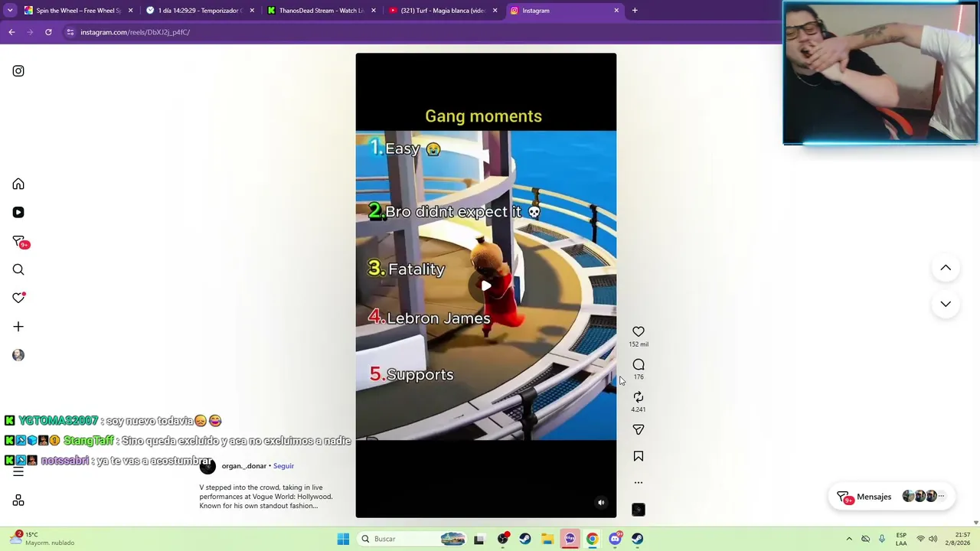Open organ._.donar profile picture

pos(207,466)
